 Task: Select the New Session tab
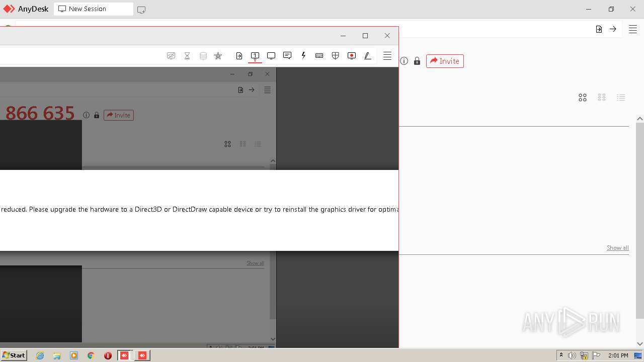[94, 9]
